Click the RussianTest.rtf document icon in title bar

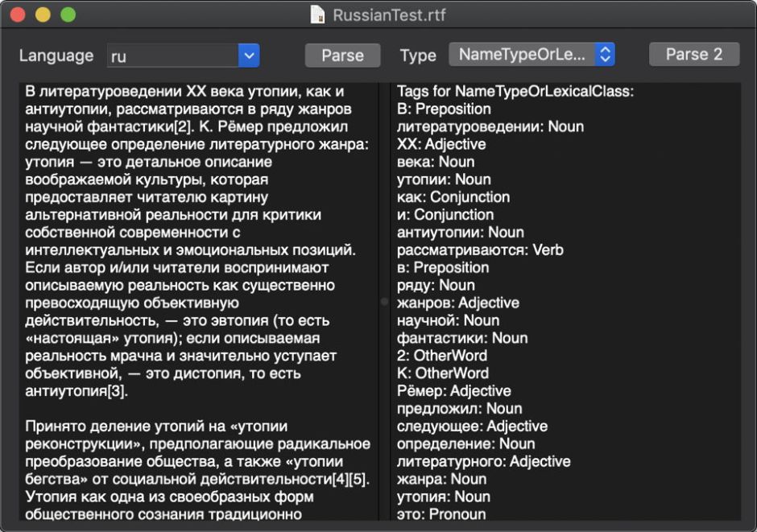pos(319,14)
